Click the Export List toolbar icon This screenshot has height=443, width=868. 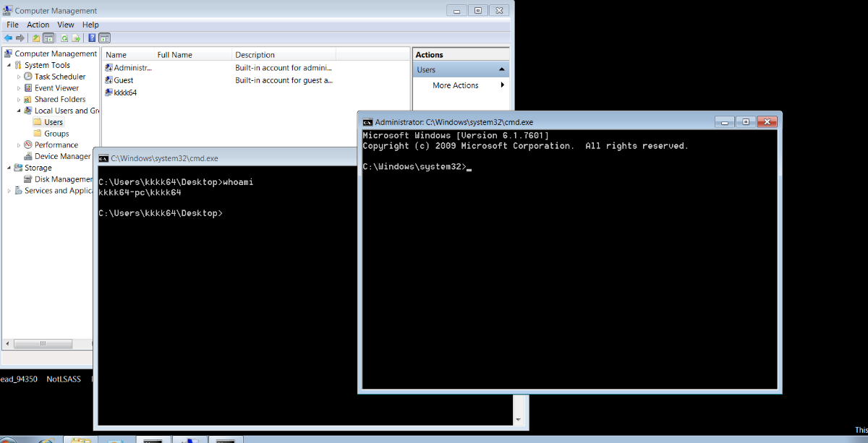pos(75,38)
